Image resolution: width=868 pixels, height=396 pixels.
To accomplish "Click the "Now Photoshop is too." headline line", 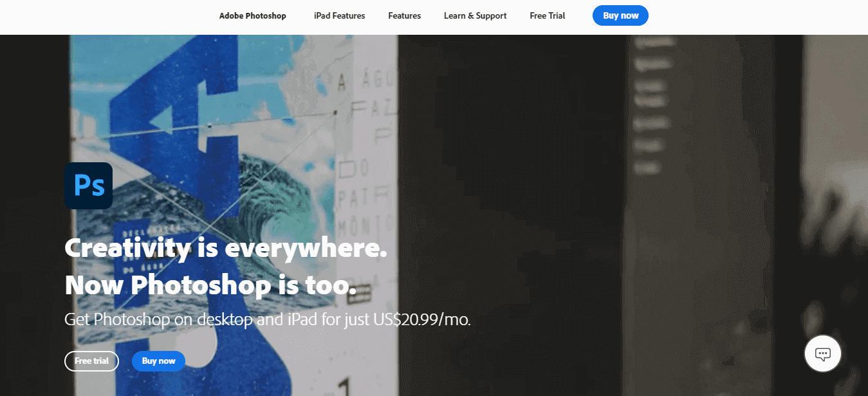I will [x=210, y=285].
